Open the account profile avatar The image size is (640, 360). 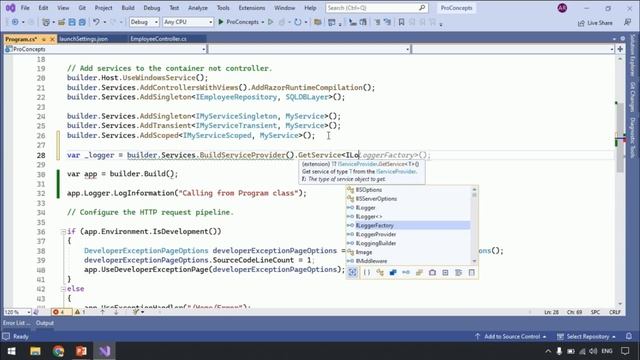pyautogui.click(x=562, y=8)
